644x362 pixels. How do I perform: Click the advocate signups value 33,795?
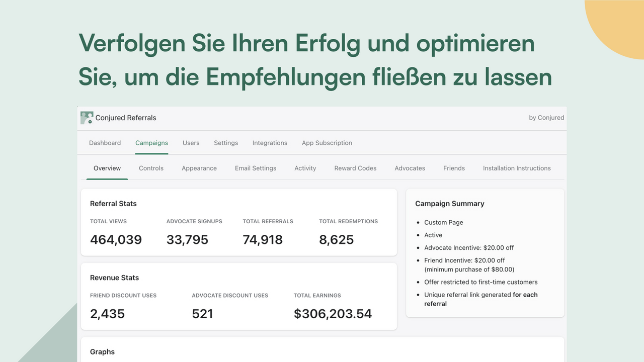187,240
